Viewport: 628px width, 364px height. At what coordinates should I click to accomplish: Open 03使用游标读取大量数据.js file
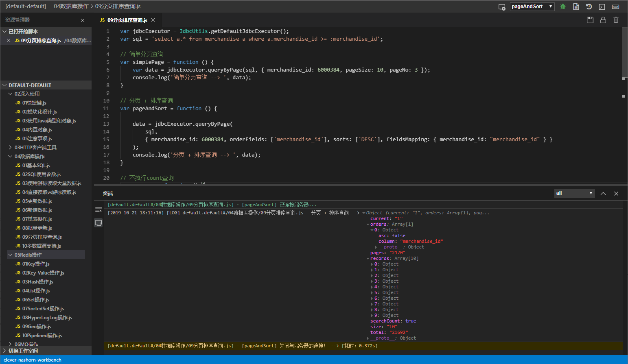(52, 183)
